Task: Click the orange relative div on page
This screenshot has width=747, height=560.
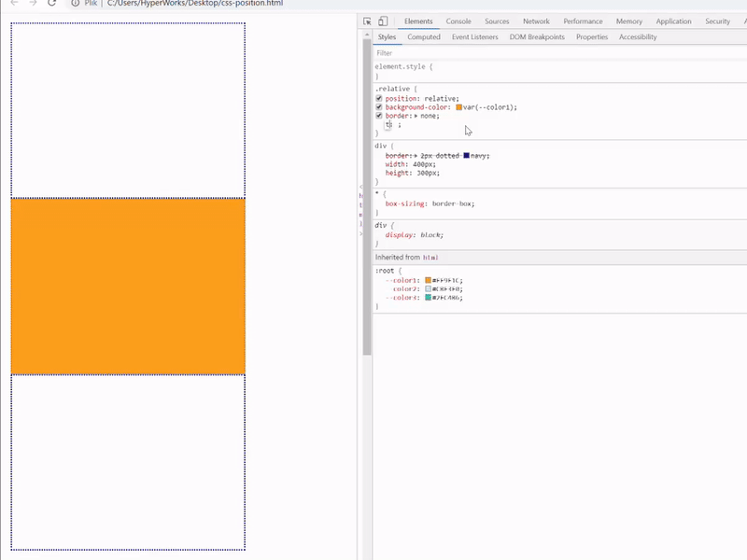Action: [x=128, y=287]
